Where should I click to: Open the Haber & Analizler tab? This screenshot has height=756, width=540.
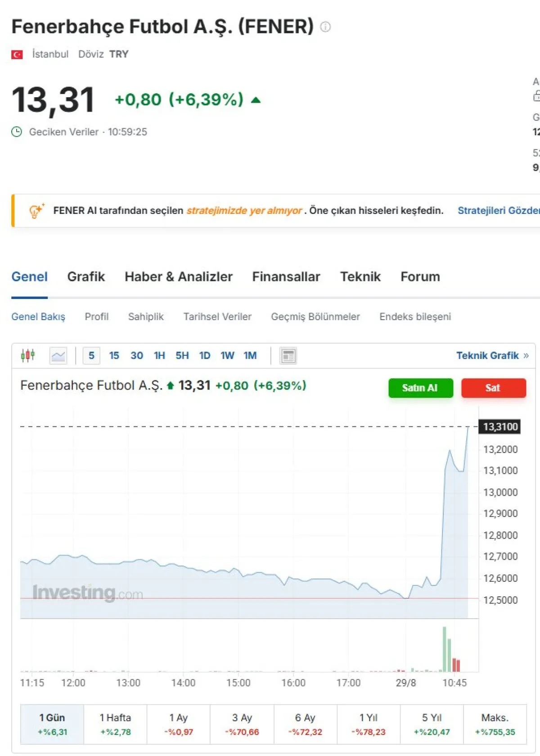178,277
